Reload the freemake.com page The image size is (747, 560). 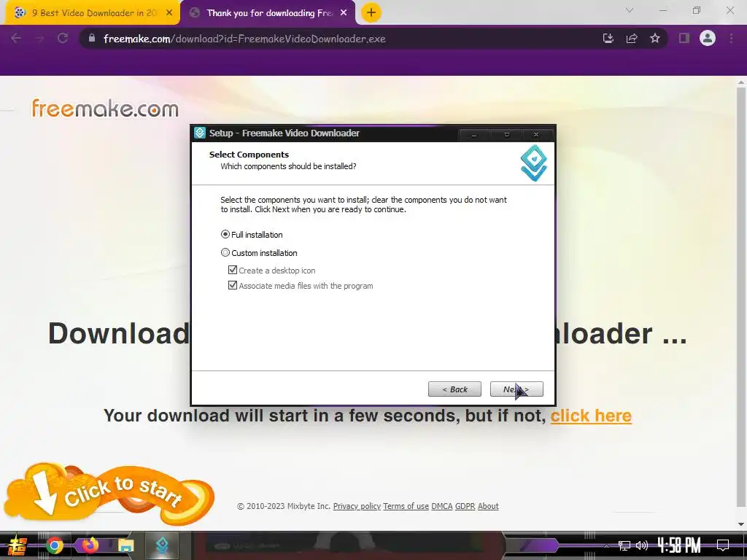coord(63,38)
